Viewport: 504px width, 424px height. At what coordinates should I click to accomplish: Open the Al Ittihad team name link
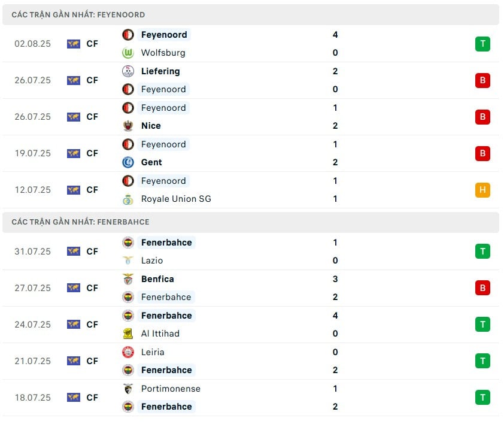(x=160, y=334)
